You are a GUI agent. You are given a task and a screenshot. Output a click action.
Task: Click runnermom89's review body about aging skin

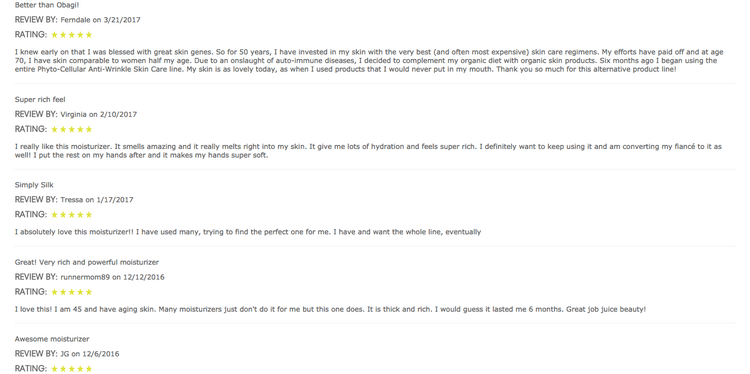330,309
